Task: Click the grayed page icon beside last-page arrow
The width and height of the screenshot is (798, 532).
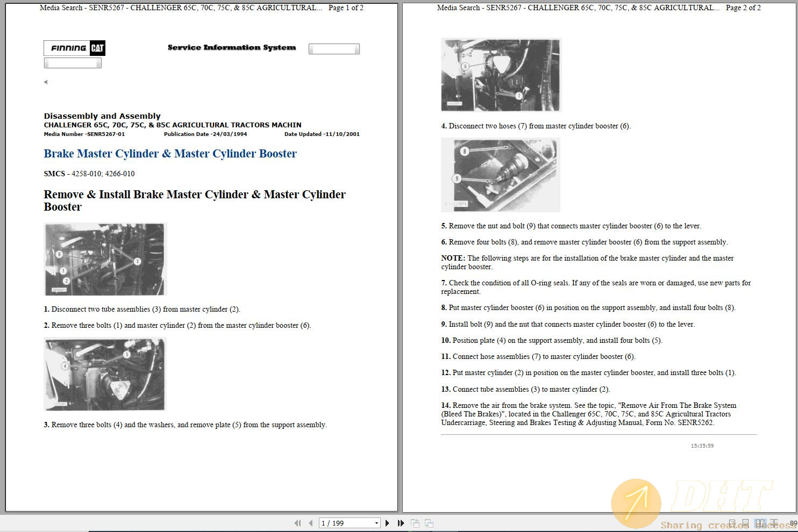Action: click(x=415, y=522)
